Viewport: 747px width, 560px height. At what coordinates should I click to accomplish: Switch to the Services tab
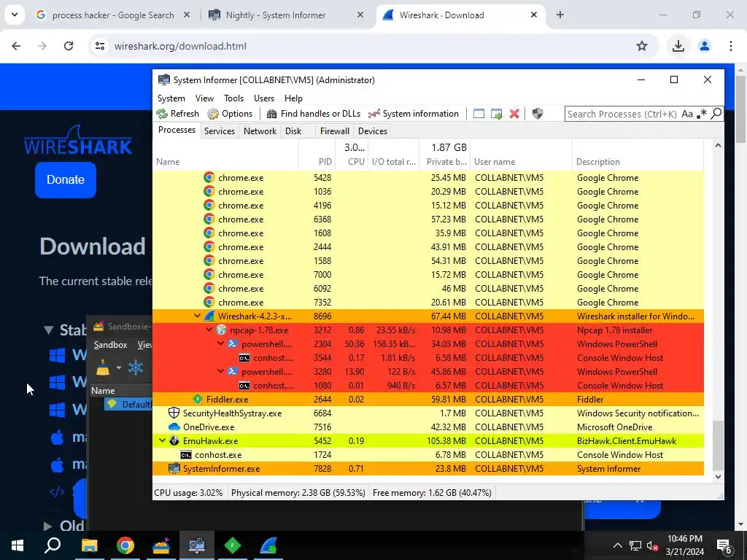pos(219,131)
